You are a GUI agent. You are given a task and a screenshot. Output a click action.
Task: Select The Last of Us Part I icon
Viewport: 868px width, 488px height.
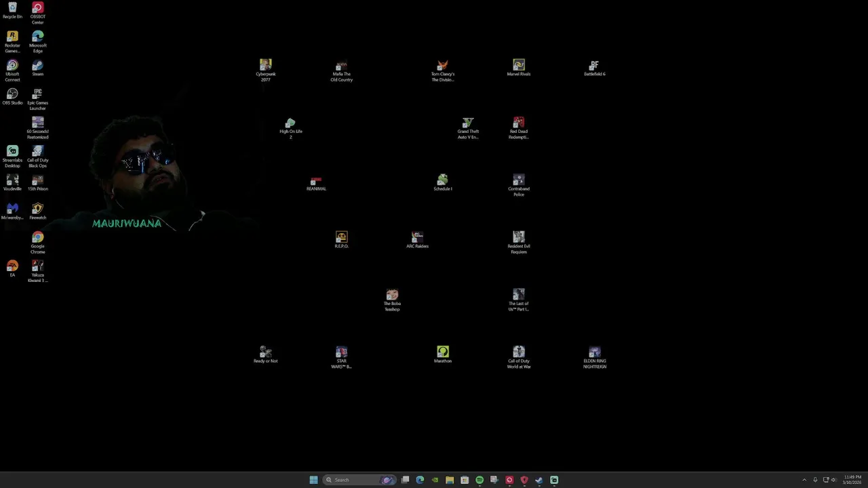tap(519, 300)
